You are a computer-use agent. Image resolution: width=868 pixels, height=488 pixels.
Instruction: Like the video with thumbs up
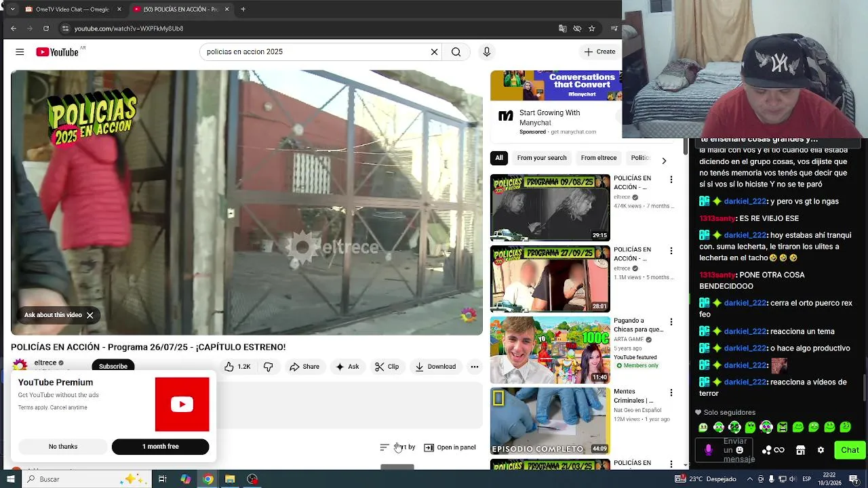pos(237,367)
